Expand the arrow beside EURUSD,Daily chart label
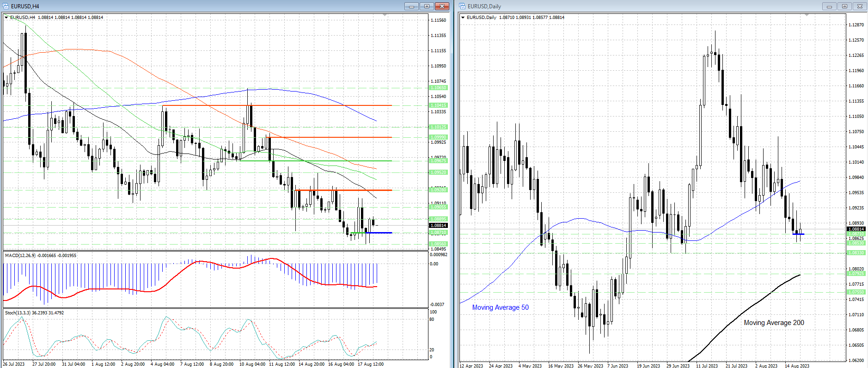 click(x=463, y=17)
